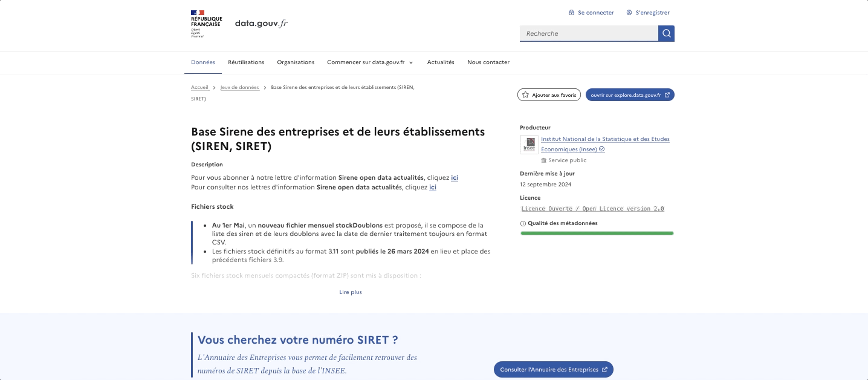
Task: Select the Actualités navigation item
Action: coord(441,62)
